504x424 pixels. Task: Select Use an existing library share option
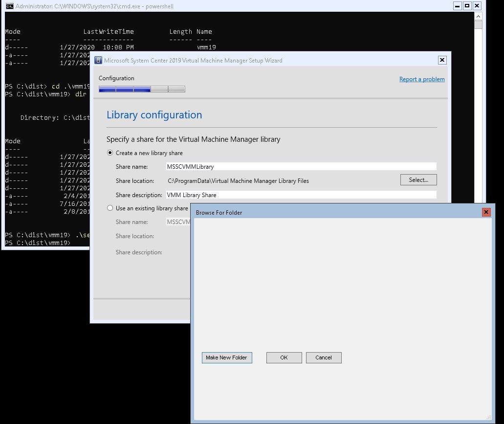click(110, 208)
